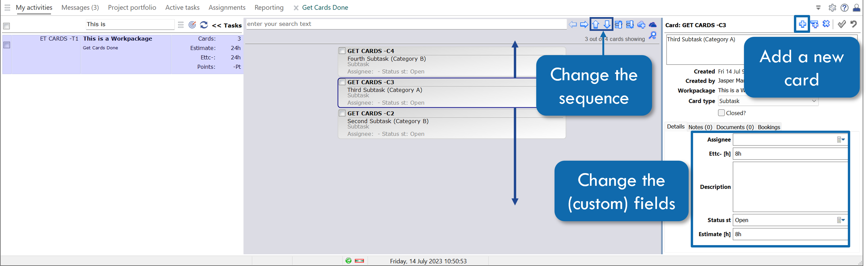Click the target/focus icon in task toolbar
The height and width of the screenshot is (266, 868).
[x=192, y=25]
